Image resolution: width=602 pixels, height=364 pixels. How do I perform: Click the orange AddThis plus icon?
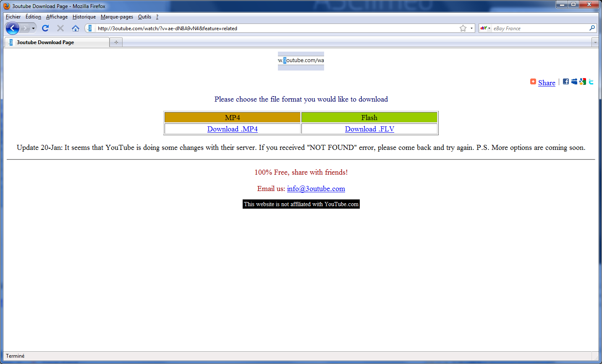pyautogui.click(x=533, y=81)
